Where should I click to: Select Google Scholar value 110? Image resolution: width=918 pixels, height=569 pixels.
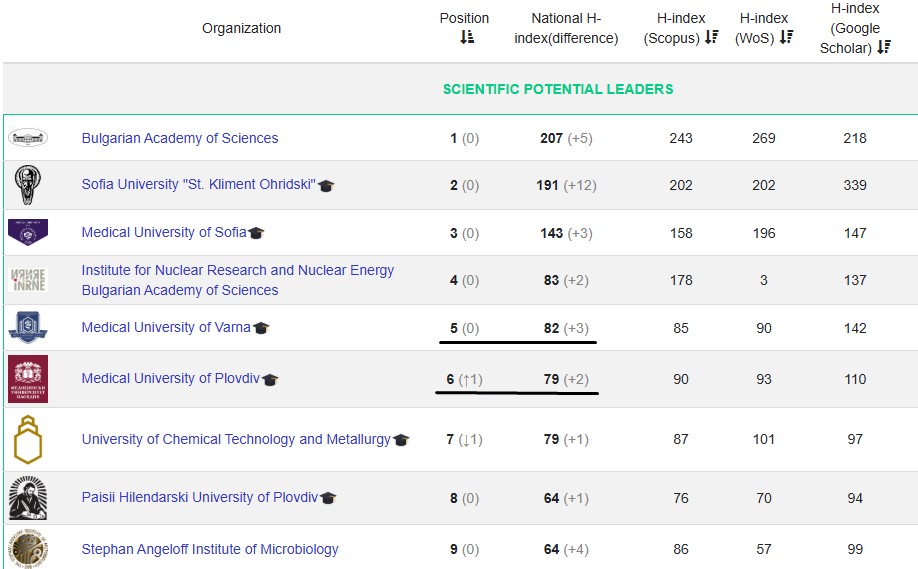(x=855, y=379)
